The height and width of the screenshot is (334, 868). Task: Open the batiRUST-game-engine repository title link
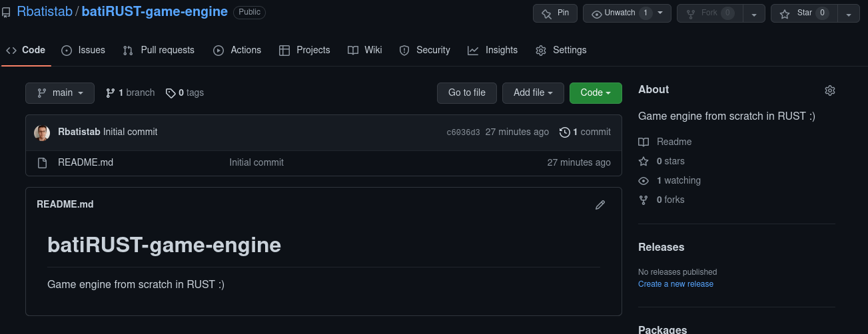(x=155, y=12)
